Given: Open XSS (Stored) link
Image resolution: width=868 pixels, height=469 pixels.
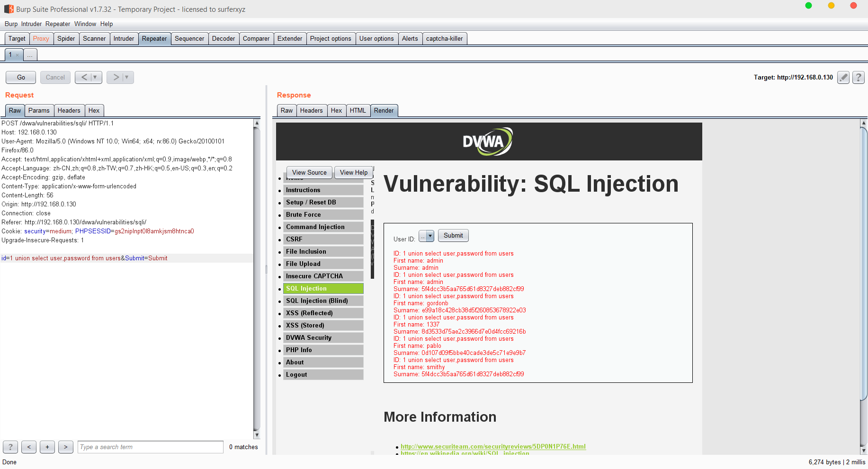Looking at the screenshot, I should click(323, 325).
